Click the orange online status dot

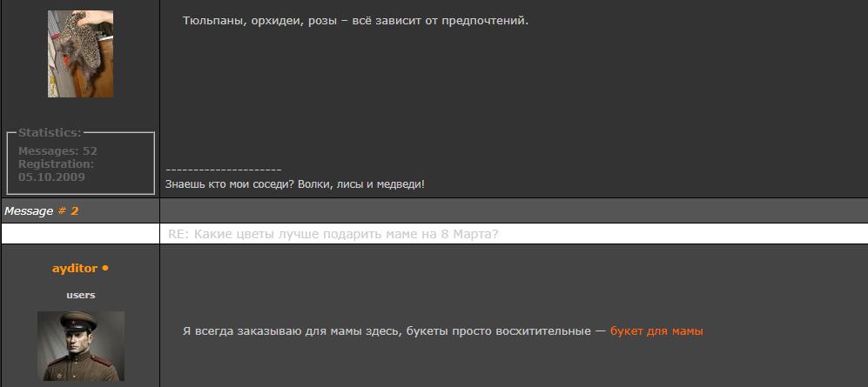(105, 269)
